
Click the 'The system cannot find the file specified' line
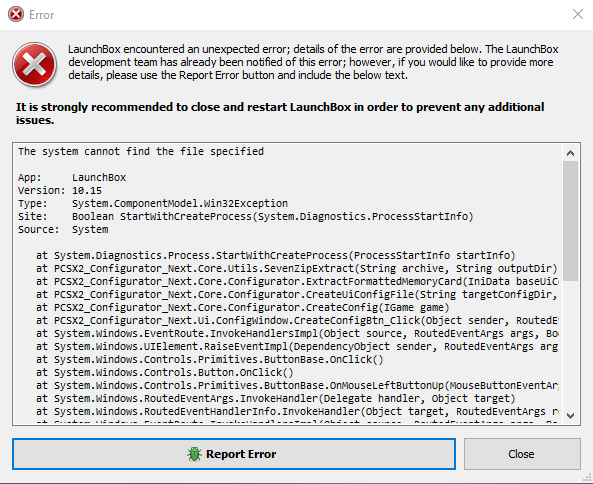tap(141, 151)
